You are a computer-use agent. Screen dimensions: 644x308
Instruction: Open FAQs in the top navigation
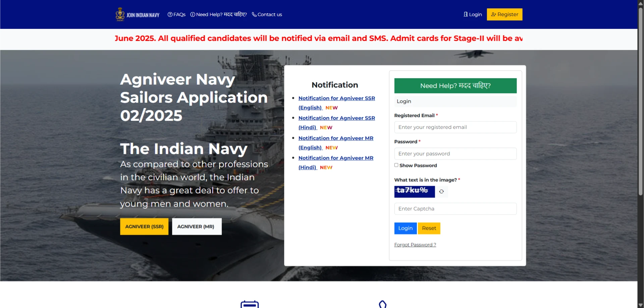coord(176,14)
